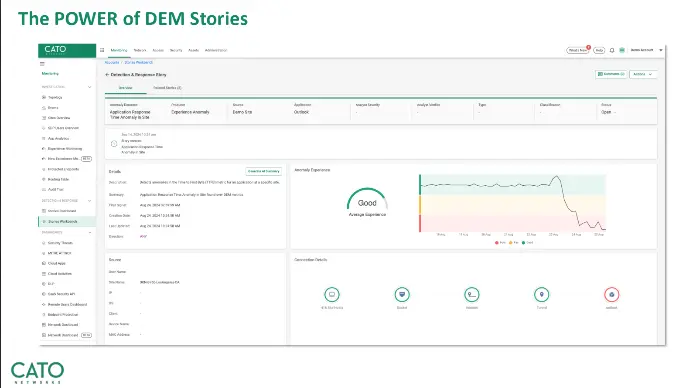
Task: Open the BETA New Experience Monitoring item
Action: [67, 159]
